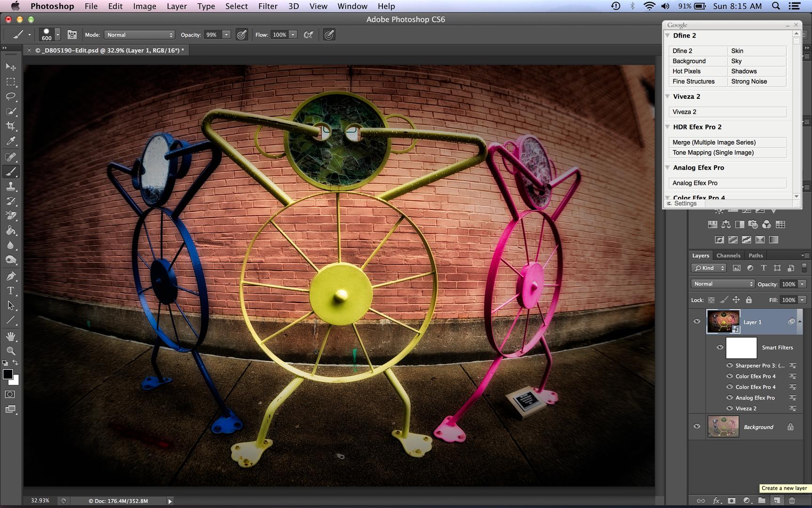Image resolution: width=812 pixels, height=508 pixels.
Task: Open the layer blend mode dropdown
Action: pos(723,284)
